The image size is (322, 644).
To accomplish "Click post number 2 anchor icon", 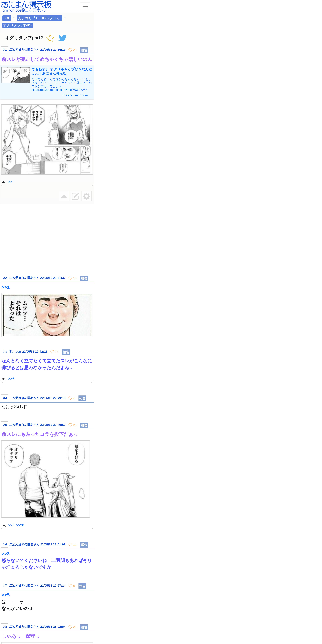I will pos(5,278).
